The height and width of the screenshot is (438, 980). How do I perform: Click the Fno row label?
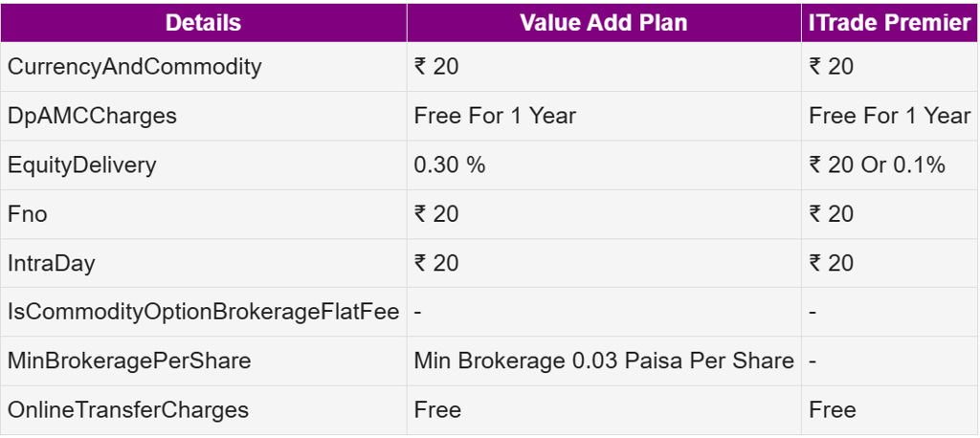point(28,213)
